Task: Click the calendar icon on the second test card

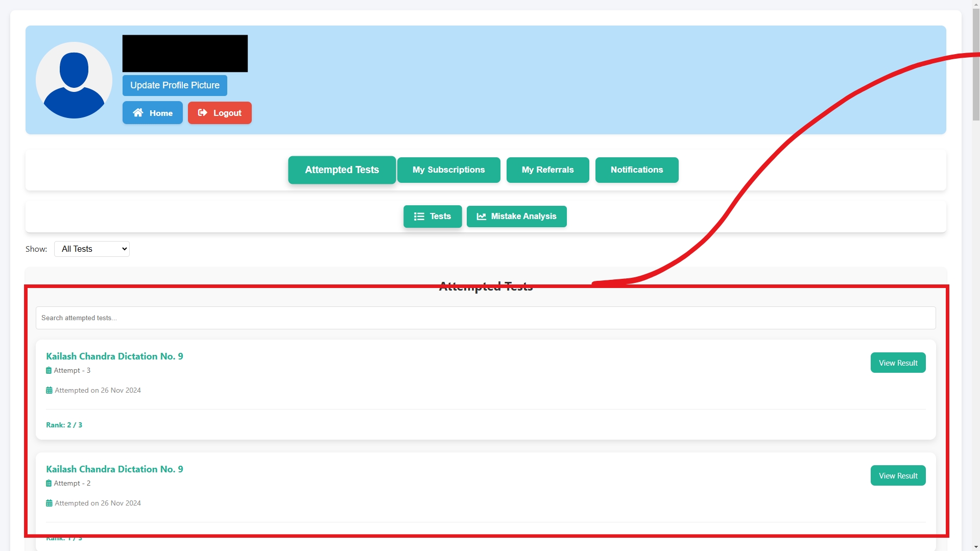Action: click(49, 502)
